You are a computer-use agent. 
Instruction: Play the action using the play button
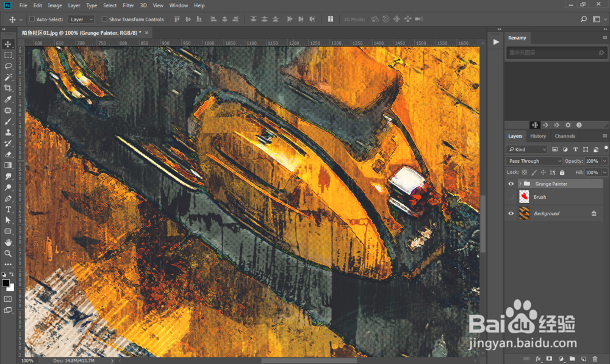tap(496, 42)
